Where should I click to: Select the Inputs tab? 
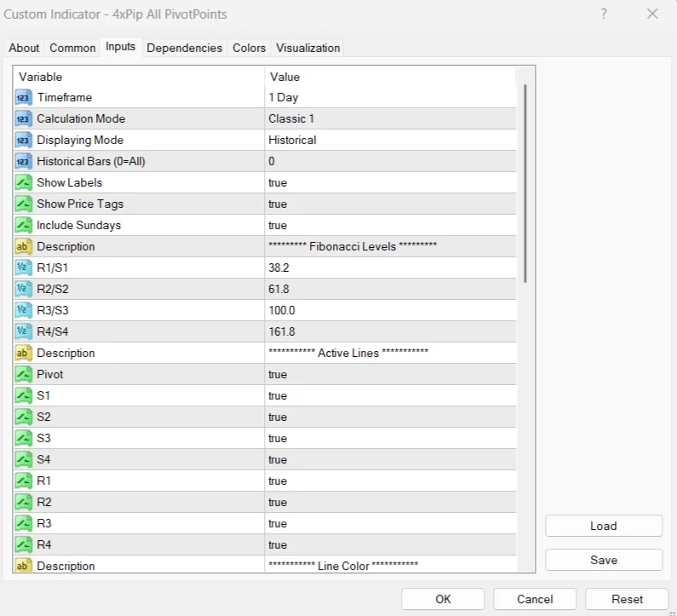[120, 47]
